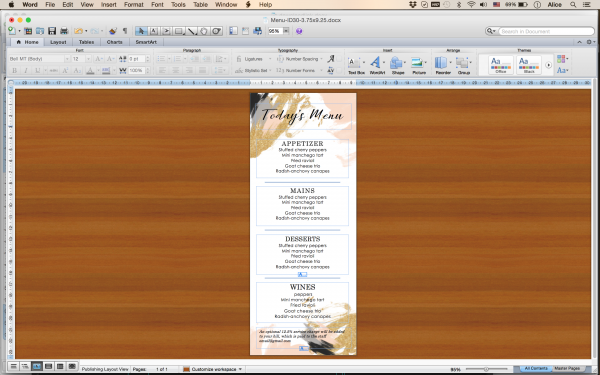Insert a Picture from the ribbon
Image resolution: width=600 pixels, height=375 pixels.
419,65
